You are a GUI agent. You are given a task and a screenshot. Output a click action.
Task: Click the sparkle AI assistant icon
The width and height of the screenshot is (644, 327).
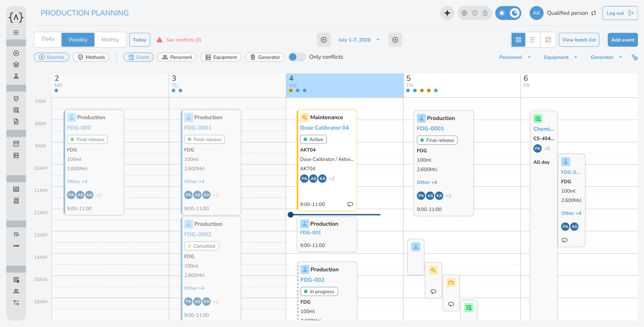point(447,13)
